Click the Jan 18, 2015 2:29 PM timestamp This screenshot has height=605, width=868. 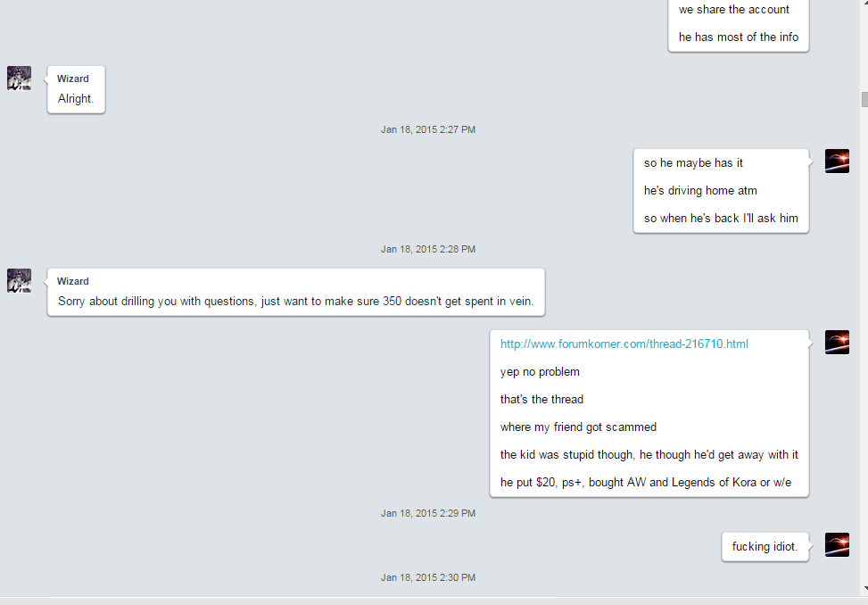[428, 513]
